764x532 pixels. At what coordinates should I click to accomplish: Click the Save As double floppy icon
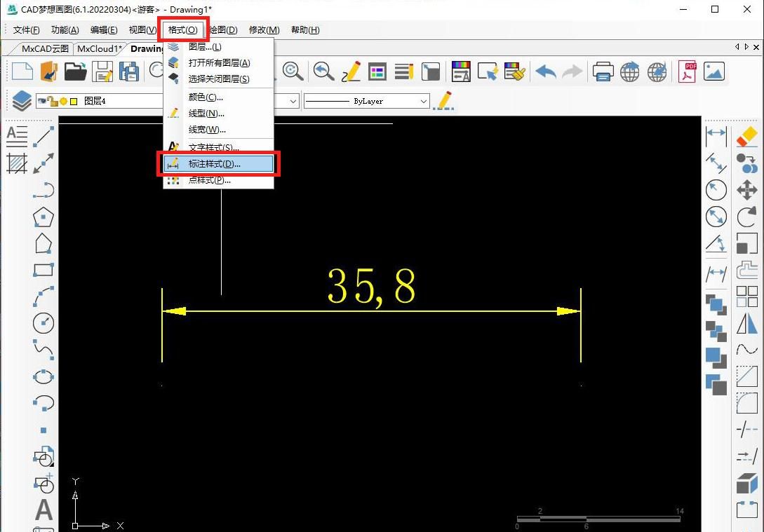129,71
